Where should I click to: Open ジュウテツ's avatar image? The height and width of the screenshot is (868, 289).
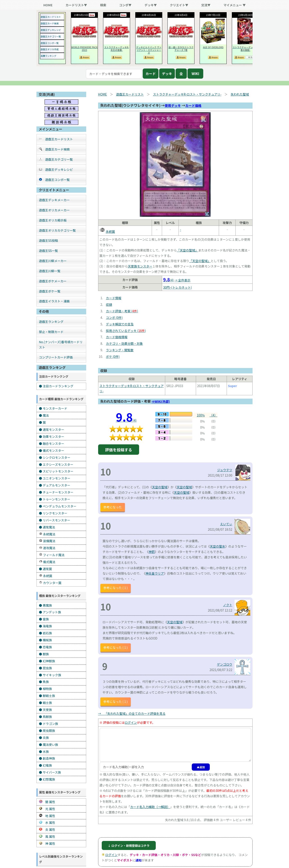click(243, 472)
